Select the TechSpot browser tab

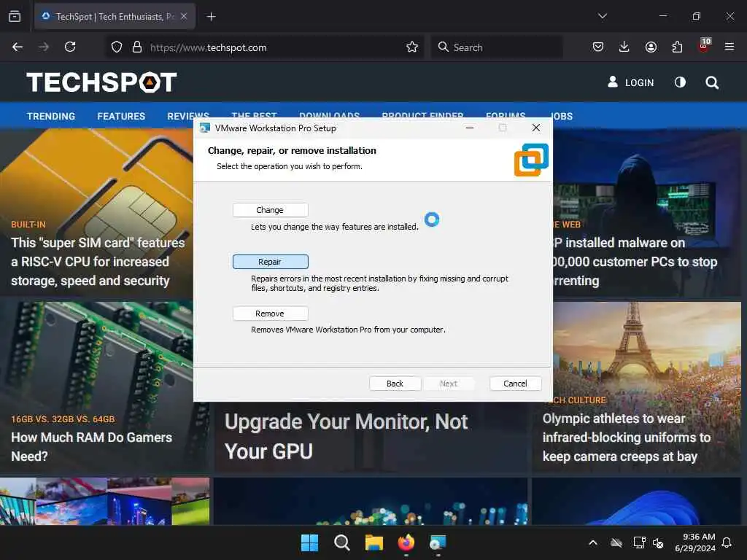point(115,17)
